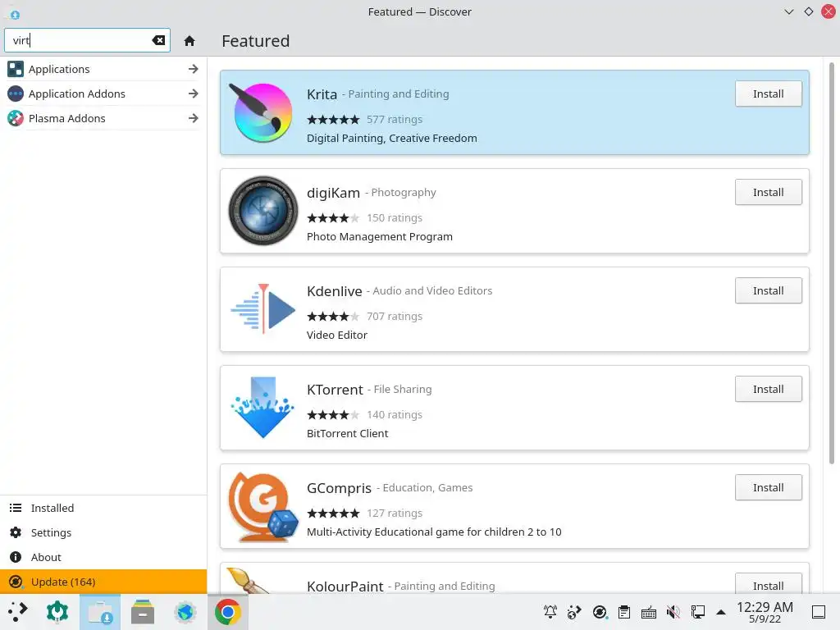Click the Discover title bar app icon
Viewport: 840px width, 630px height.
click(x=15, y=15)
